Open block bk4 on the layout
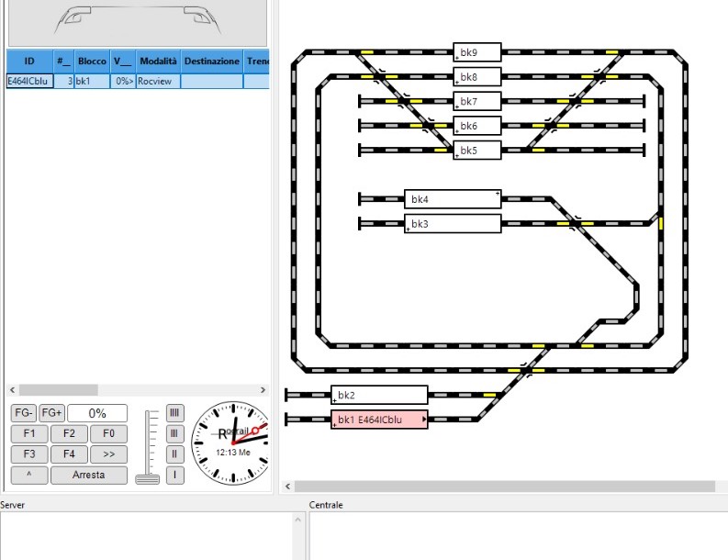728x560 pixels. [x=453, y=199]
